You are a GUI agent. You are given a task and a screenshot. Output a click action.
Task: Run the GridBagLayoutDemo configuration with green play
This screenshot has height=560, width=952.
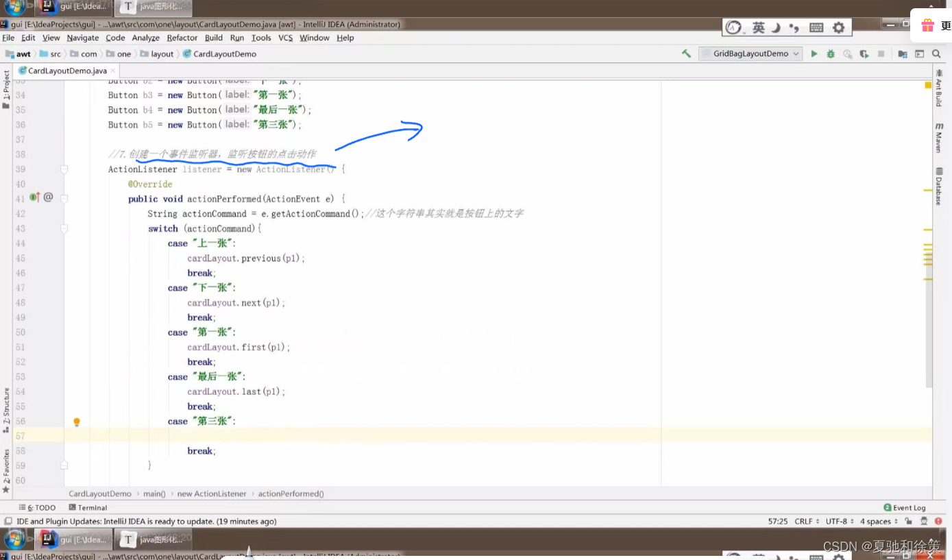point(814,53)
